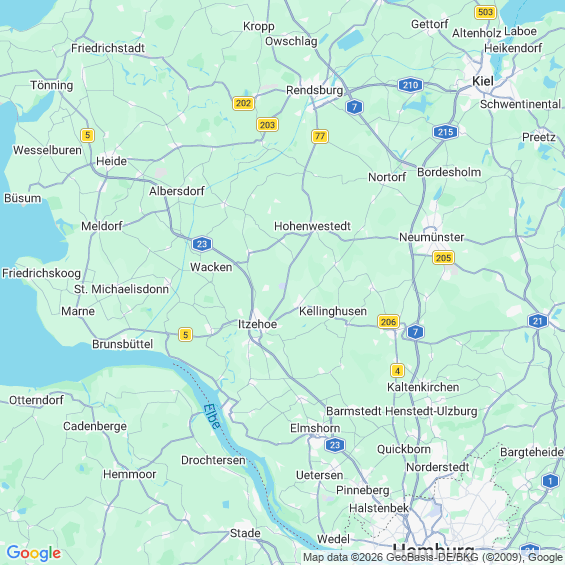Select the Rendsburg town label
The height and width of the screenshot is (565, 565).
[x=314, y=90]
